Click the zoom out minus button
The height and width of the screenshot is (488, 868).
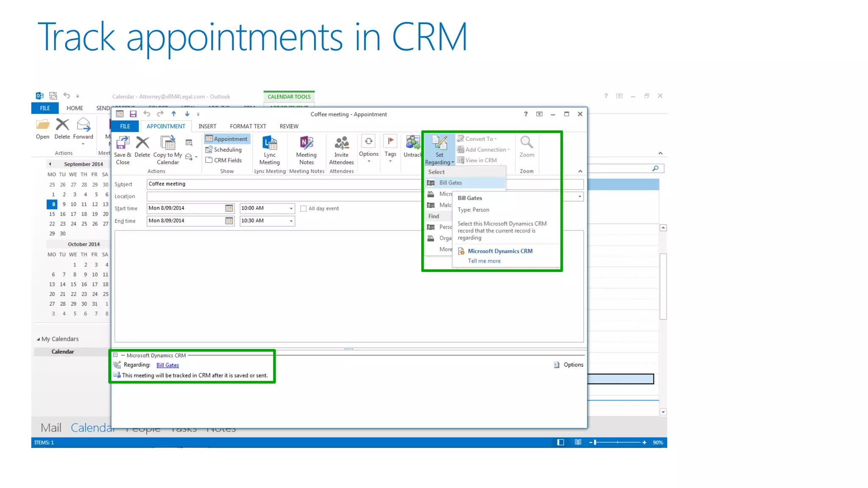pos(590,442)
